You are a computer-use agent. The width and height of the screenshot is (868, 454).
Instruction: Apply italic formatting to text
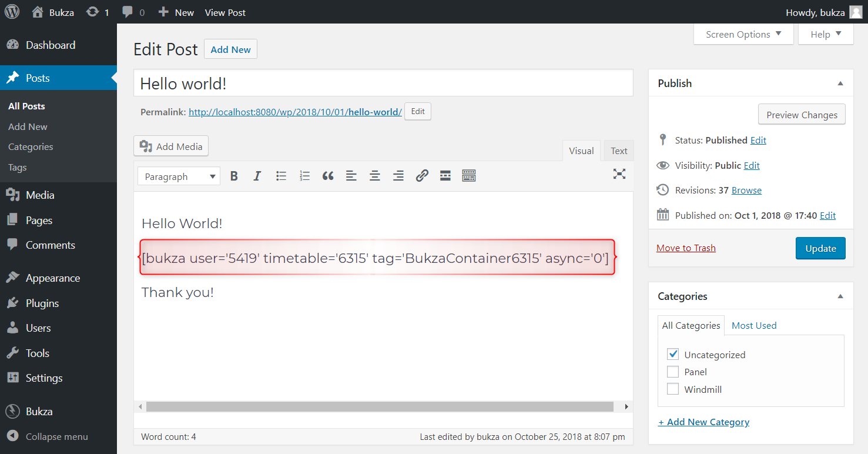coord(257,176)
